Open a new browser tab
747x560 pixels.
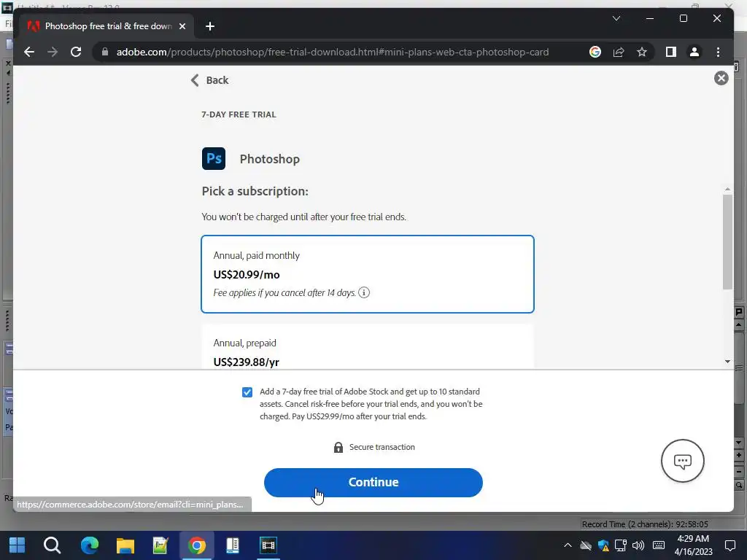[209, 26]
